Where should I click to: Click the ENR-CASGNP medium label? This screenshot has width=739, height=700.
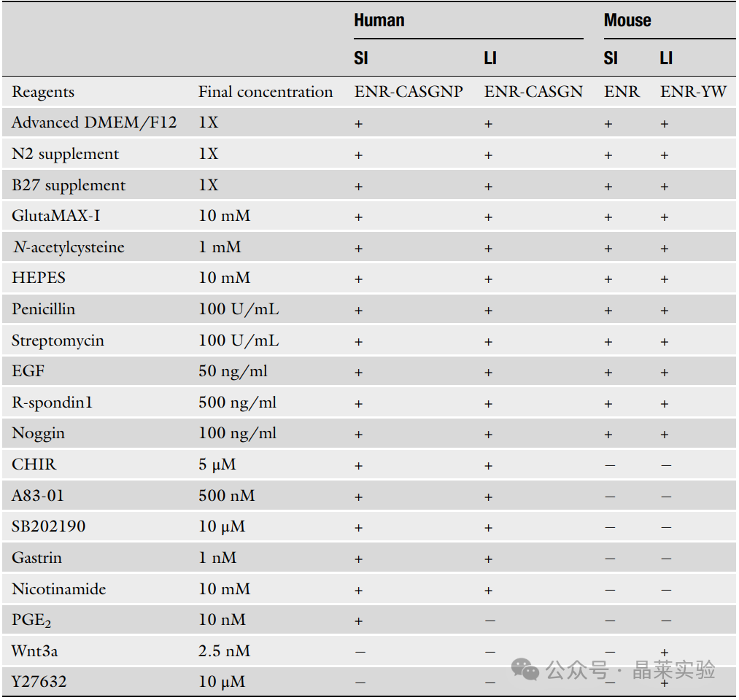point(409,91)
